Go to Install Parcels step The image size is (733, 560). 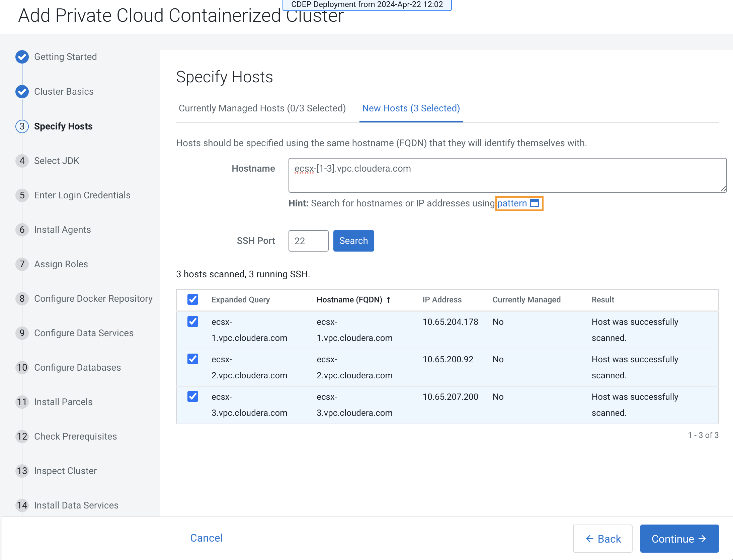tap(63, 402)
